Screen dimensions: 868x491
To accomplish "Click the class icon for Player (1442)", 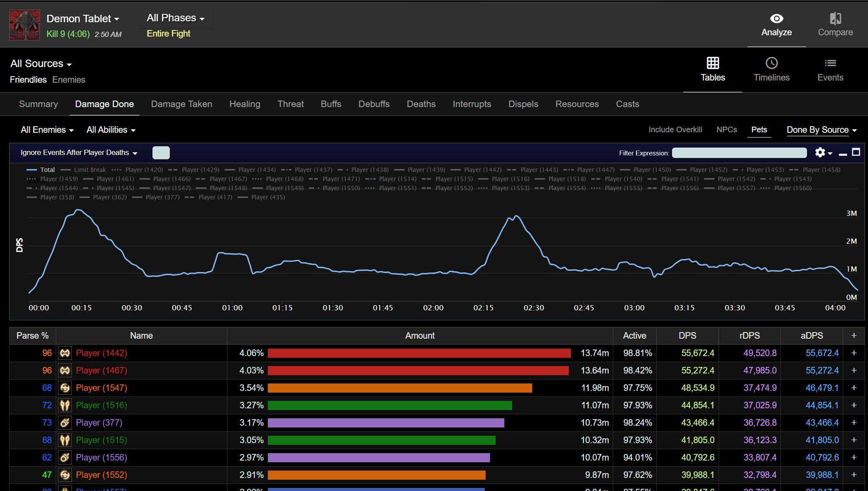I will coord(65,353).
